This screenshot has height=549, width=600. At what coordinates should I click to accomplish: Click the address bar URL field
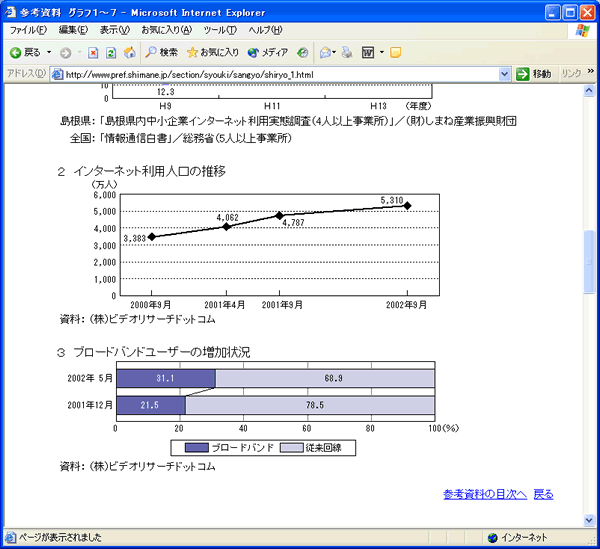[x=280, y=74]
